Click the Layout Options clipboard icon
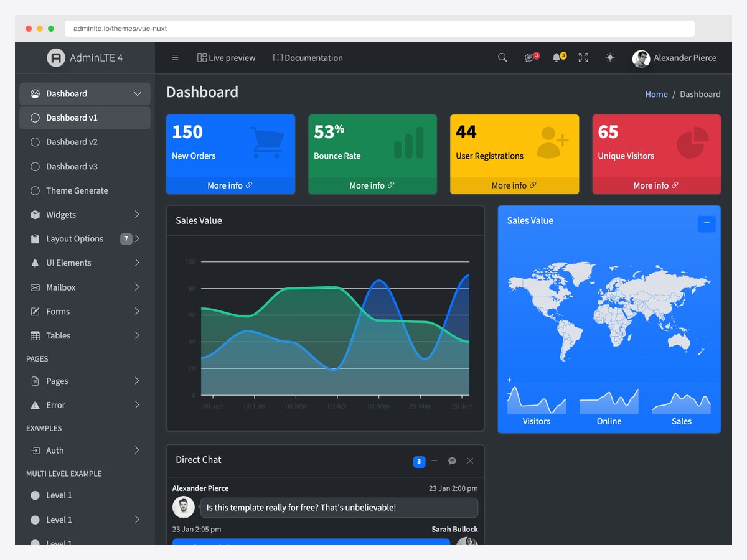747x560 pixels. pos(35,239)
